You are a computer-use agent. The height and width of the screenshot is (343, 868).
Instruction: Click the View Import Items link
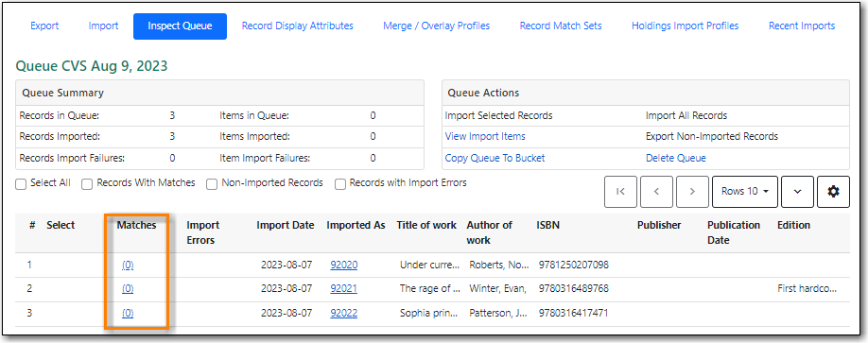[x=485, y=136]
